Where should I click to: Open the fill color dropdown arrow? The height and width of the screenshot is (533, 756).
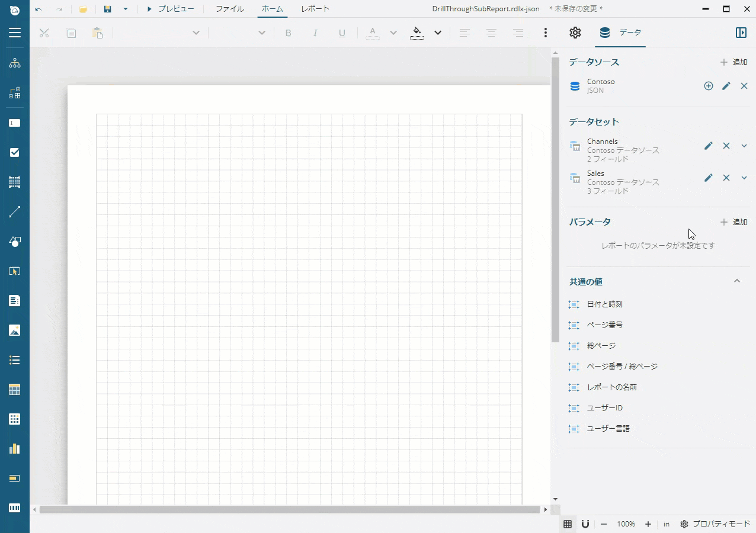pyautogui.click(x=438, y=33)
